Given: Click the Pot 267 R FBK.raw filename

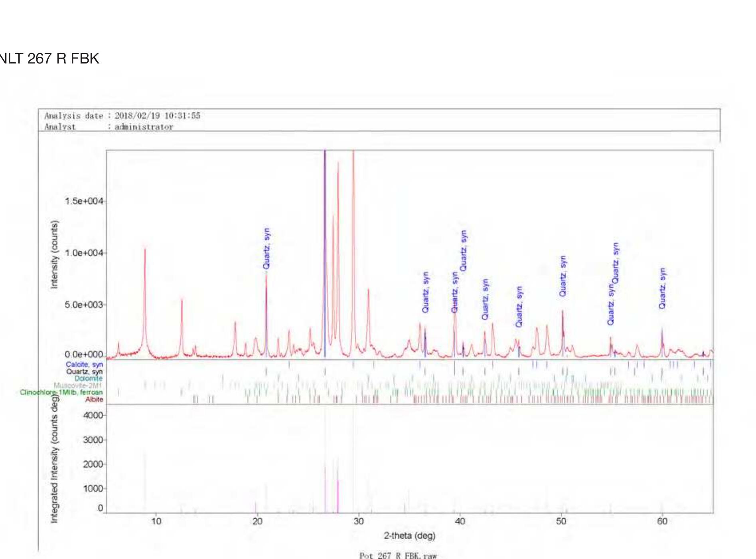Looking at the screenshot, I should click(x=398, y=555).
